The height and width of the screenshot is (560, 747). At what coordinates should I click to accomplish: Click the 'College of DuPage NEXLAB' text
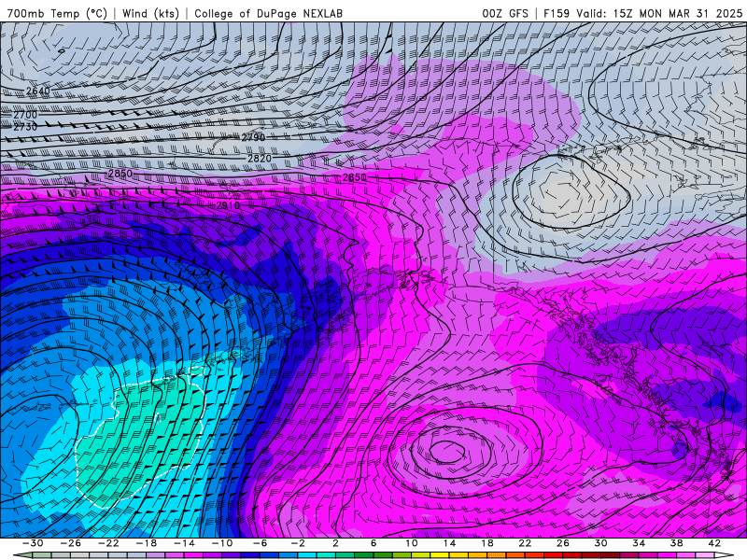[268, 13]
